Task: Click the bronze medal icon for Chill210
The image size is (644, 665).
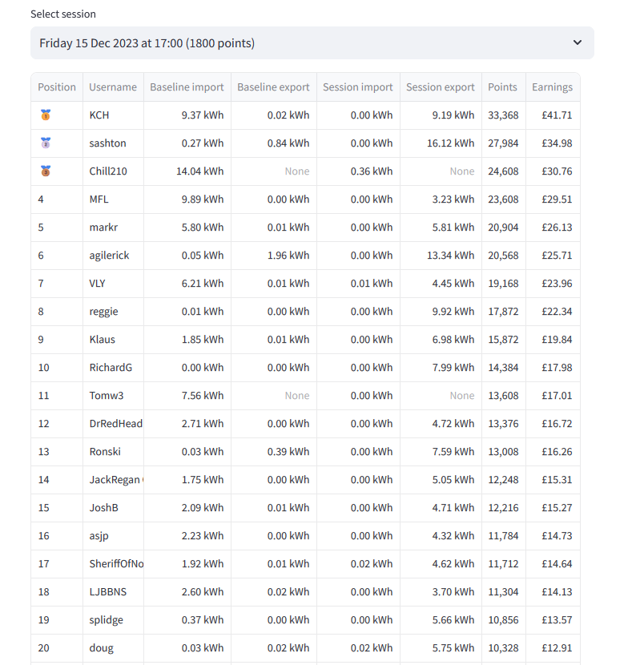Action: (46, 171)
